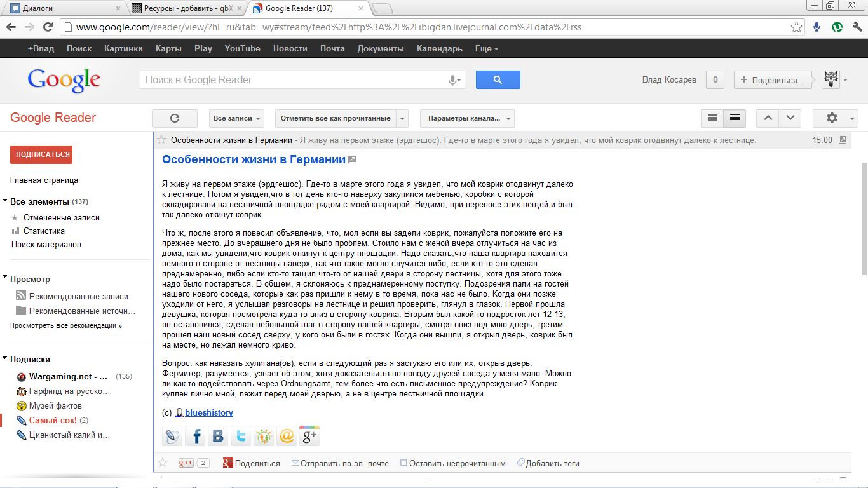This screenshot has width=868, height=488.
Task: Share the post via the Facebook icon
Action: pos(195,436)
